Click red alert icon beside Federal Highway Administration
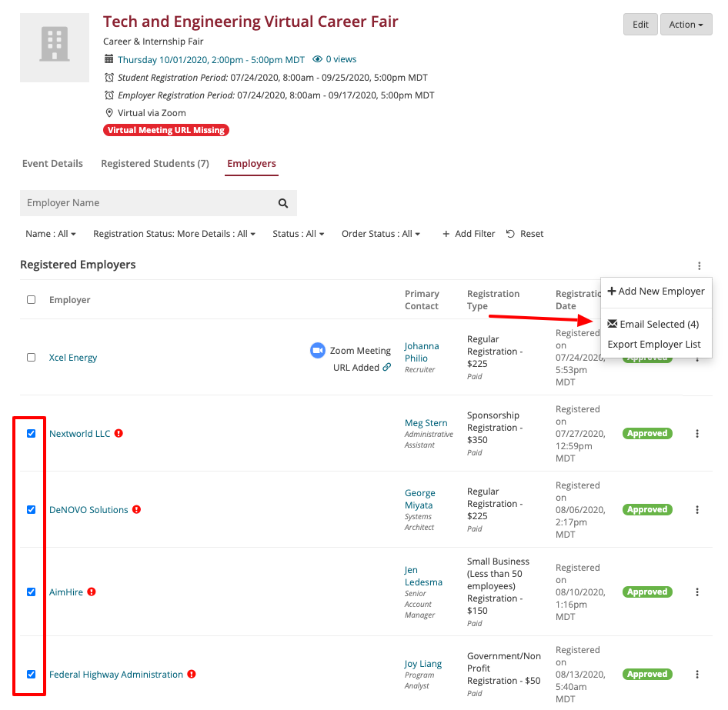 point(192,675)
